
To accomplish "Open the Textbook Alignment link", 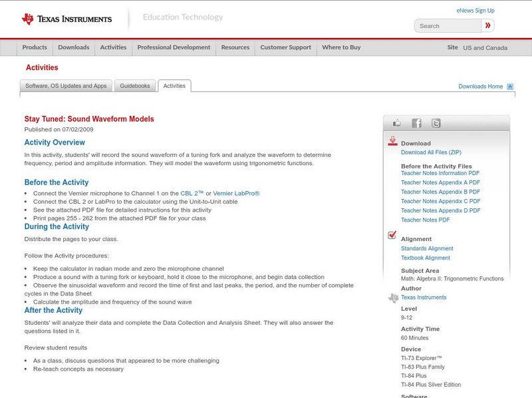I will point(426,258).
